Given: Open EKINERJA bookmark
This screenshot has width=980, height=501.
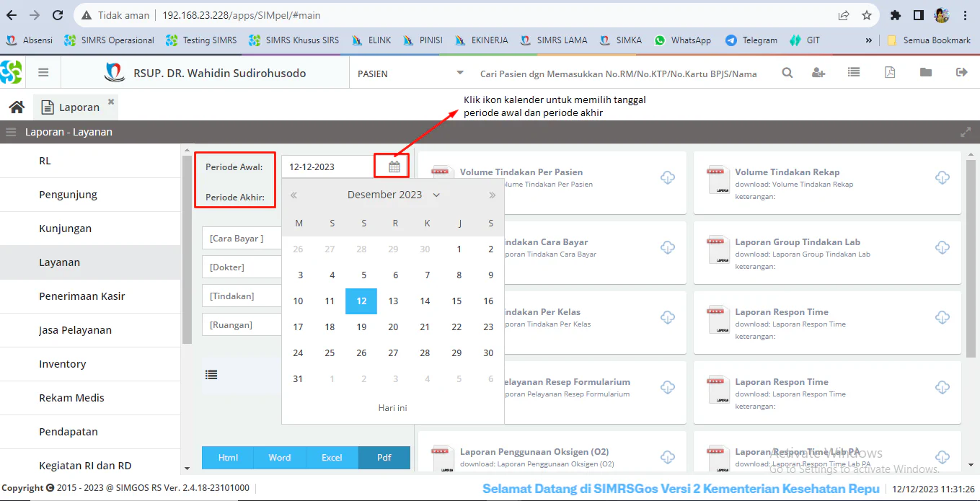Looking at the screenshot, I should coord(481,40).
